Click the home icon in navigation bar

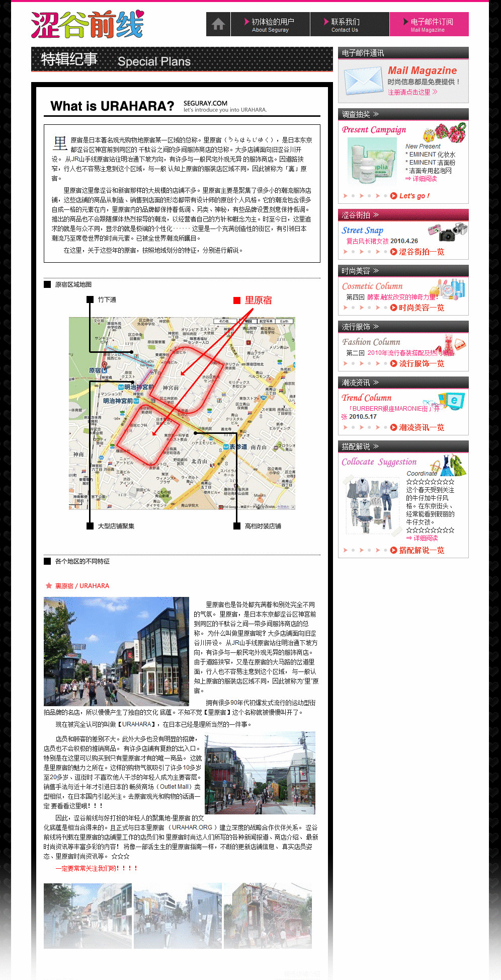coord(218,24)
